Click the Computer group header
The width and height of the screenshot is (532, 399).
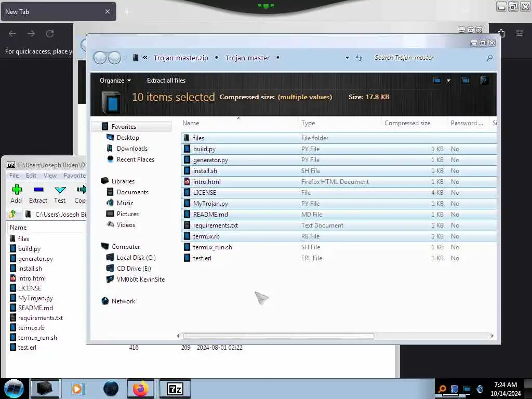(126, 247)
